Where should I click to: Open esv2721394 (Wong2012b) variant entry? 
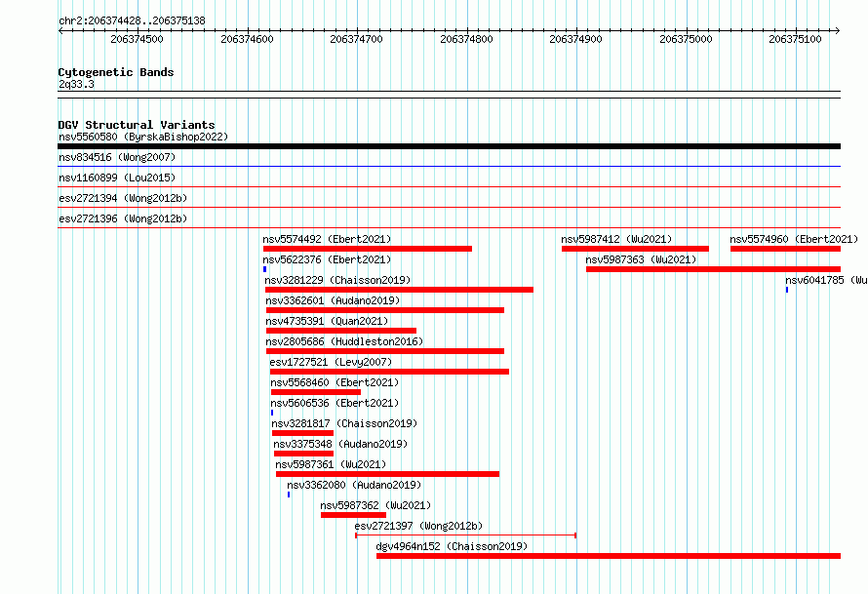[x=123, y=198]
